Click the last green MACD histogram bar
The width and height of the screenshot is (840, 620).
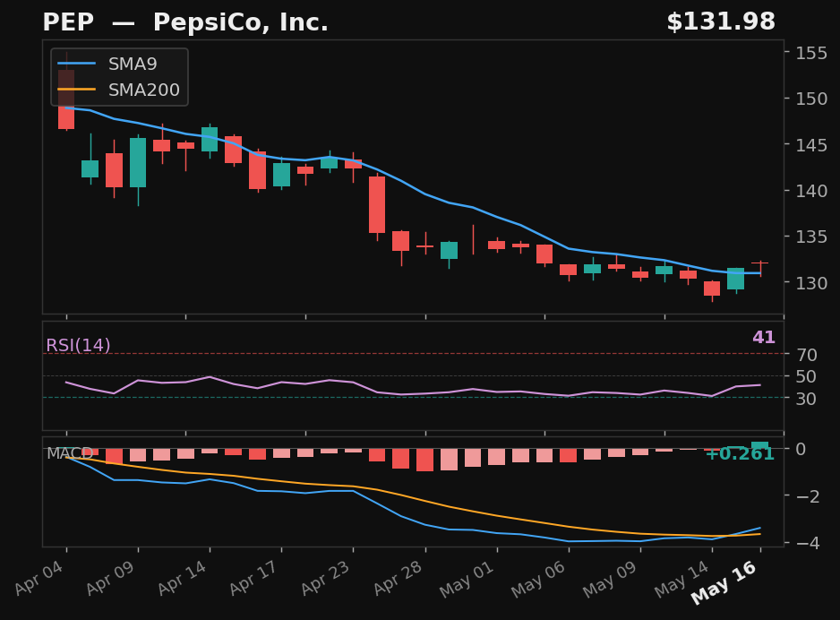click(759, 445)
